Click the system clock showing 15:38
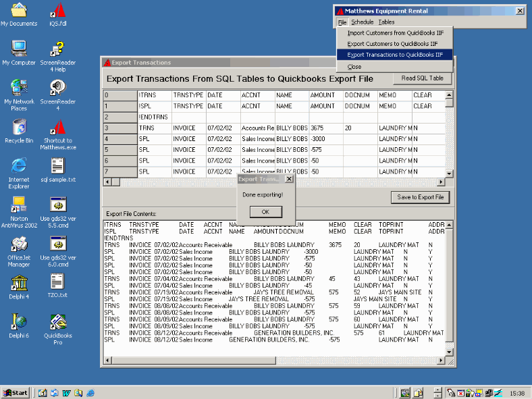 (517, 394)
